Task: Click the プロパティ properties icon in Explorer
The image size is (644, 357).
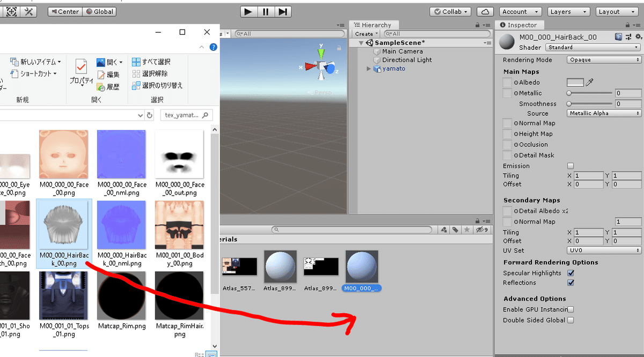Action: tap(82, 73)
